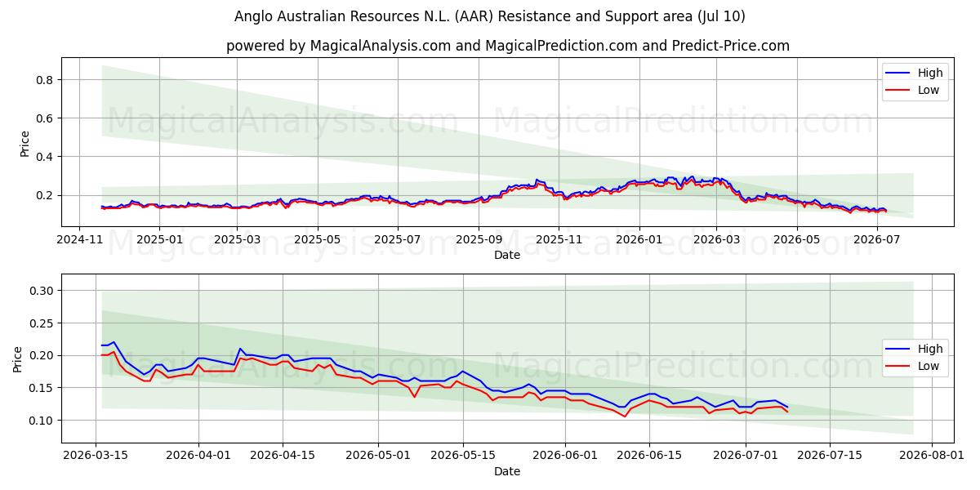Viewport: 980px width, 490px height.
Task: Click the 0.20 price tick on bottom chart
Action: (x=41, y=355)
